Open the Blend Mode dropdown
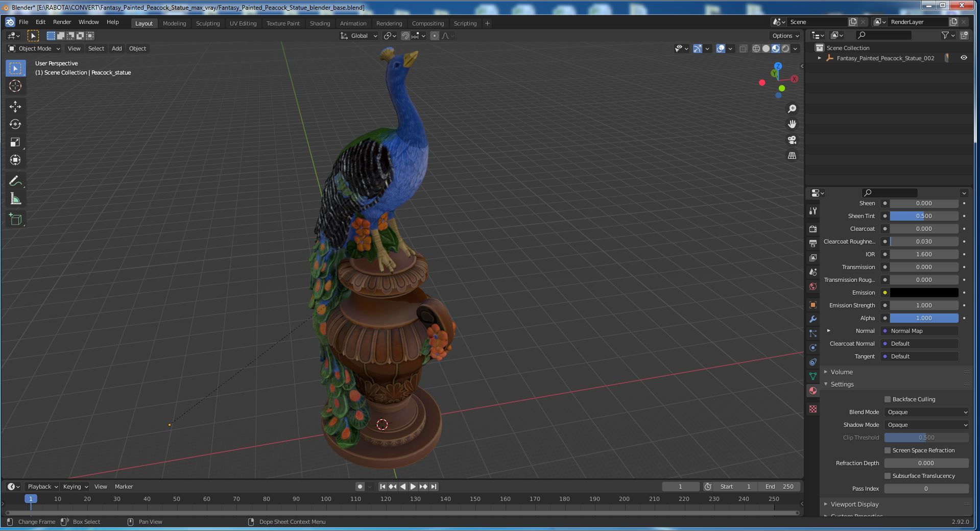Screen dimensions: 980x531 point(926,412)
